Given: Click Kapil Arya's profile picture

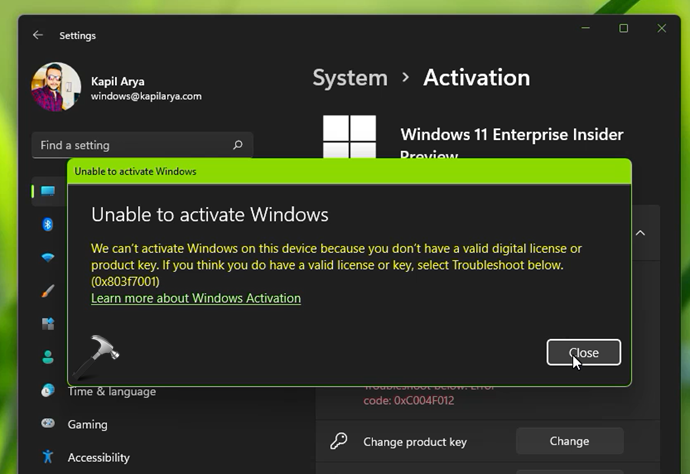Looking at the screenshot, I should [56, 88].
